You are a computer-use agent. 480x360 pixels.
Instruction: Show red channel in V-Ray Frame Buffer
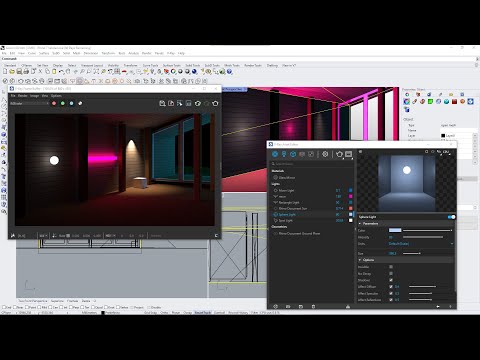[x=54, y=103]
